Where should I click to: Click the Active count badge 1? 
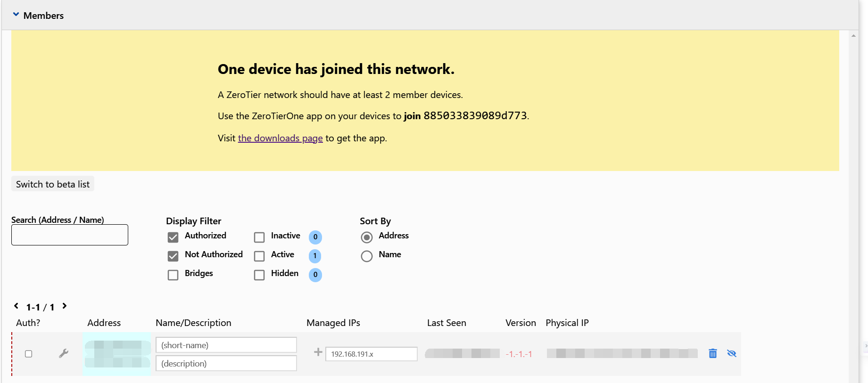[315, 256]
